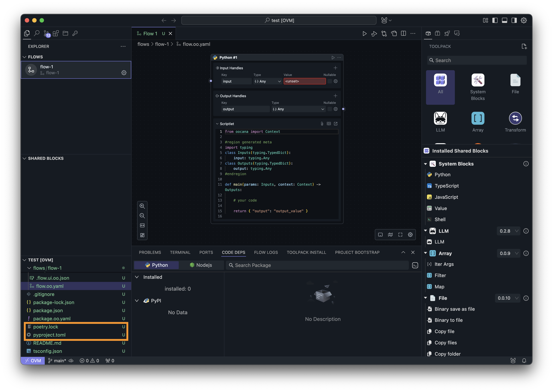The height and width of the screenshot is (392, 553).
Task: Open the minimap icon on canvas toolbar
Action: point(390,235)
